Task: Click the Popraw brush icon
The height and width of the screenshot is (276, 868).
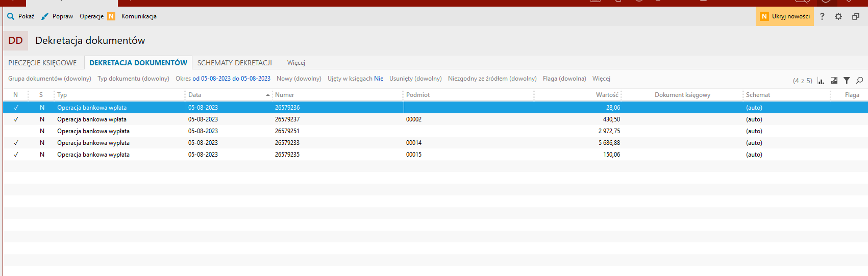Action: pos(45,16)
